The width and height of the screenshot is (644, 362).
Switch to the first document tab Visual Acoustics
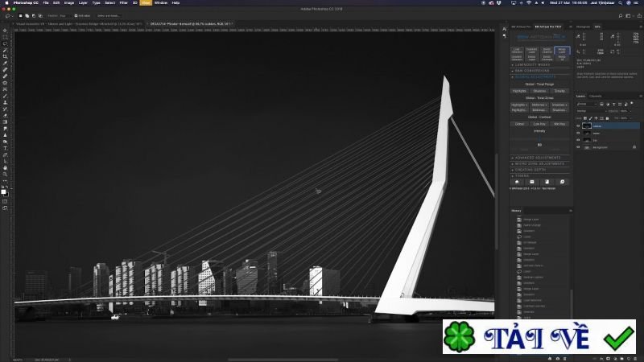(79, 24)
